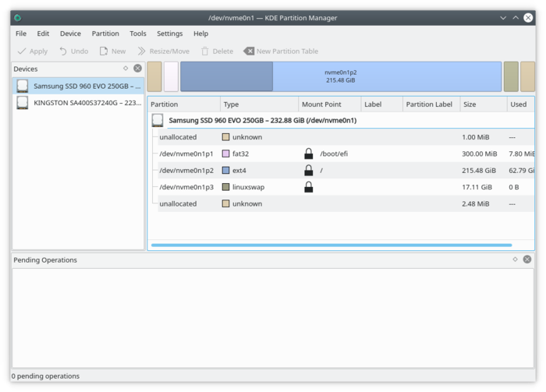
Task: Select the KINGSTON SA400S37240G device
Action: [x=78, y=102]
